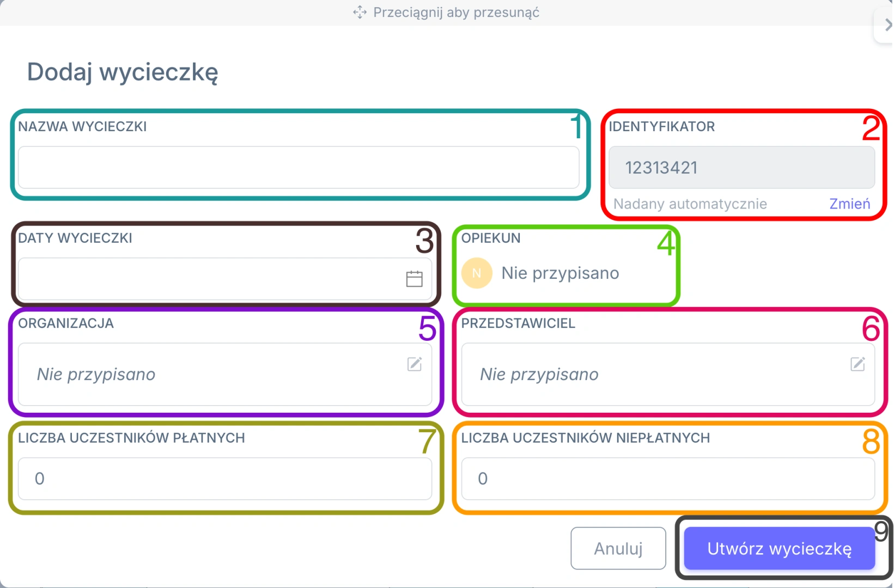Click the Anuluj button
Viewport: 894px width, 588px height.
coord(618,548)
